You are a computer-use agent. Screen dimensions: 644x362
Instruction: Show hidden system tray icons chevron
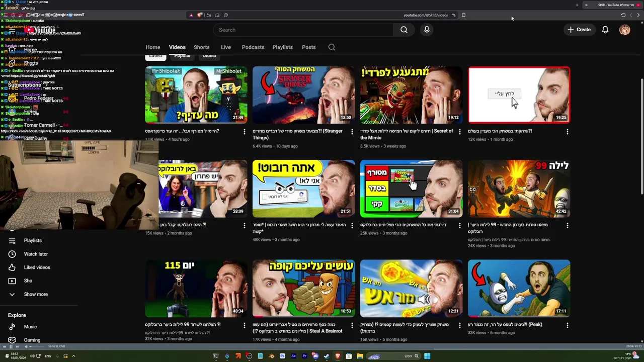tap(73, 356)
